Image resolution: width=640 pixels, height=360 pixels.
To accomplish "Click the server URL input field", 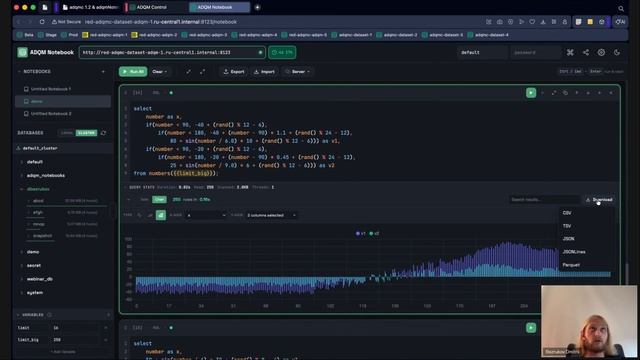I will pos(172,52).
